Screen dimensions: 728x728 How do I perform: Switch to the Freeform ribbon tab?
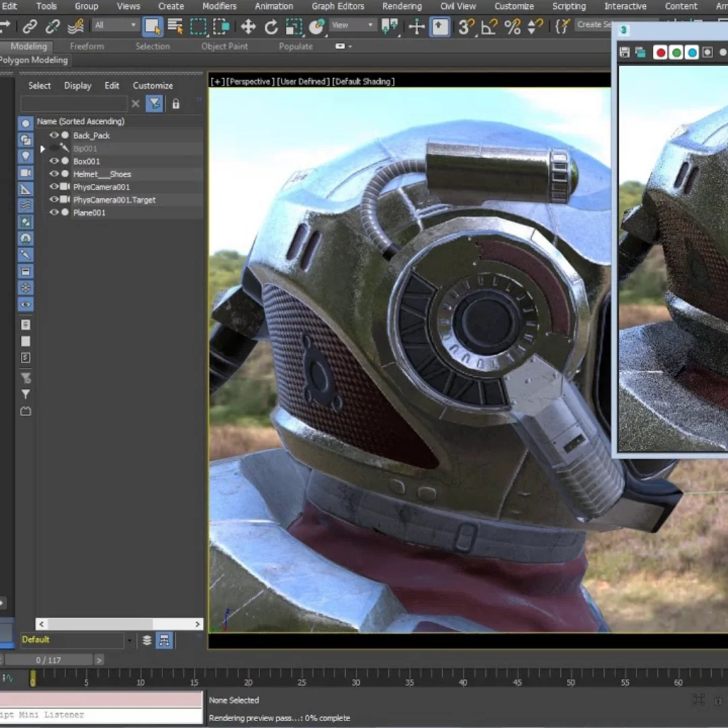pos(87,47)
